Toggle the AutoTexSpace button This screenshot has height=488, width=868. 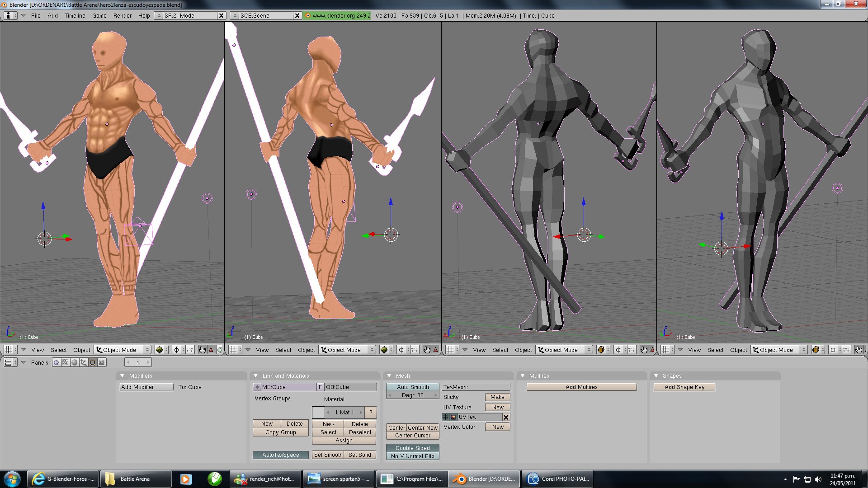(280, 455)
